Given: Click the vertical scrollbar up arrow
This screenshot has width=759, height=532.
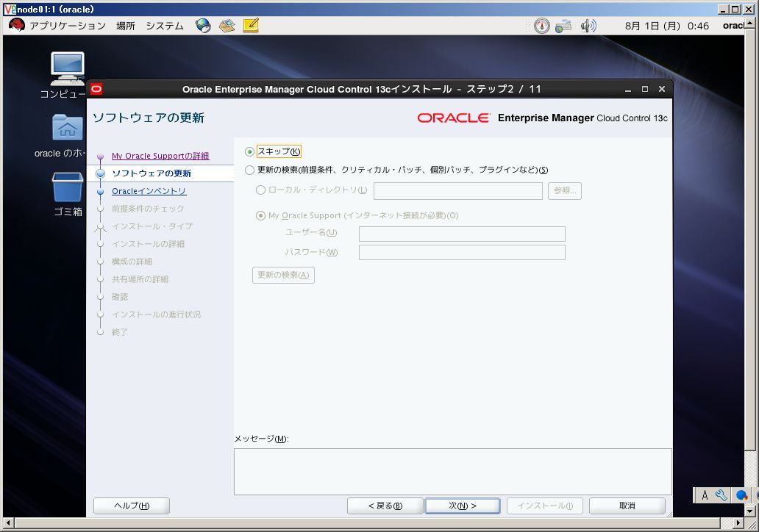Looking at the screenshot, I should tap(749, 24).
